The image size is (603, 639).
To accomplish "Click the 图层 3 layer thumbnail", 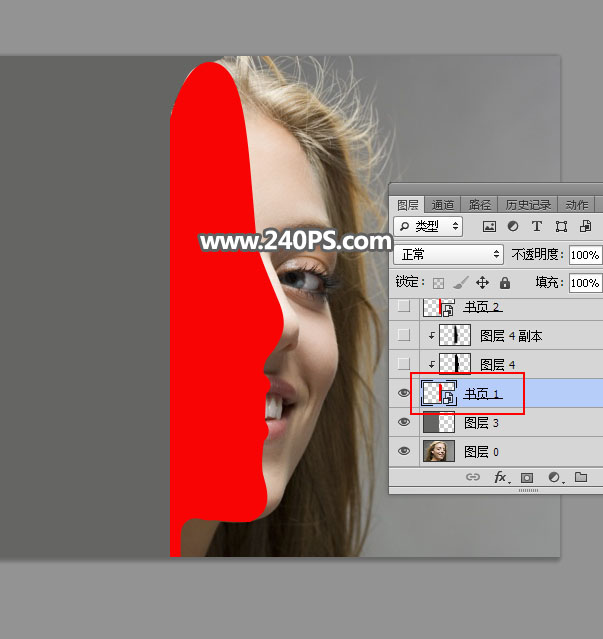I will coord(439,422).
